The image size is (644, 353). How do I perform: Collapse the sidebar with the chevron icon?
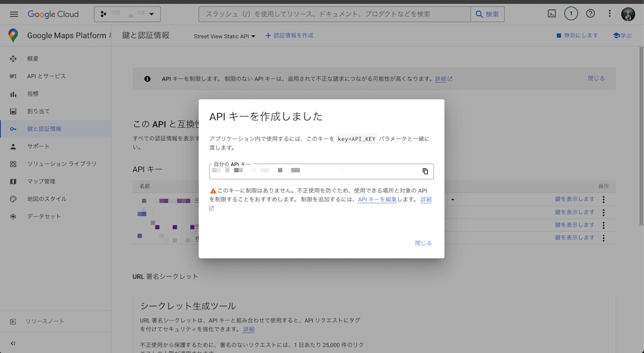(x=13, y=343)
